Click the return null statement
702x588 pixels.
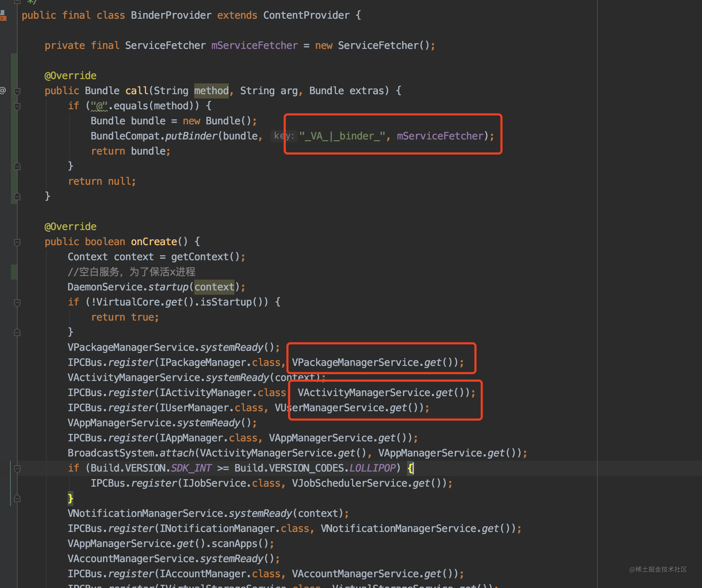point(102,181)
